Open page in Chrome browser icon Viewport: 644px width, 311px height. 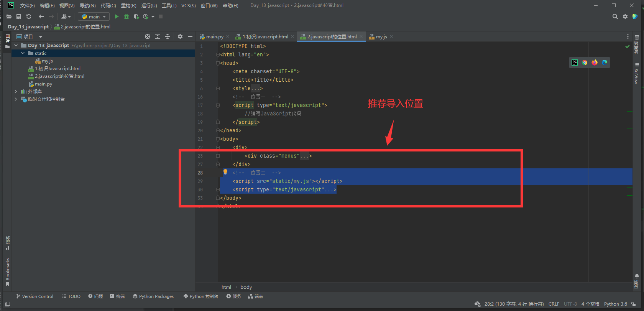[x=585, y=63]
